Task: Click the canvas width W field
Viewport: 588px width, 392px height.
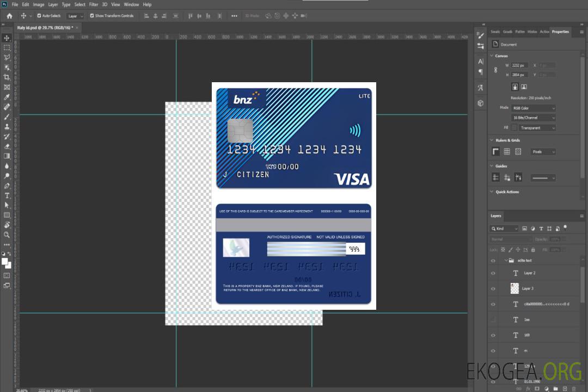Action: point(519,65)
